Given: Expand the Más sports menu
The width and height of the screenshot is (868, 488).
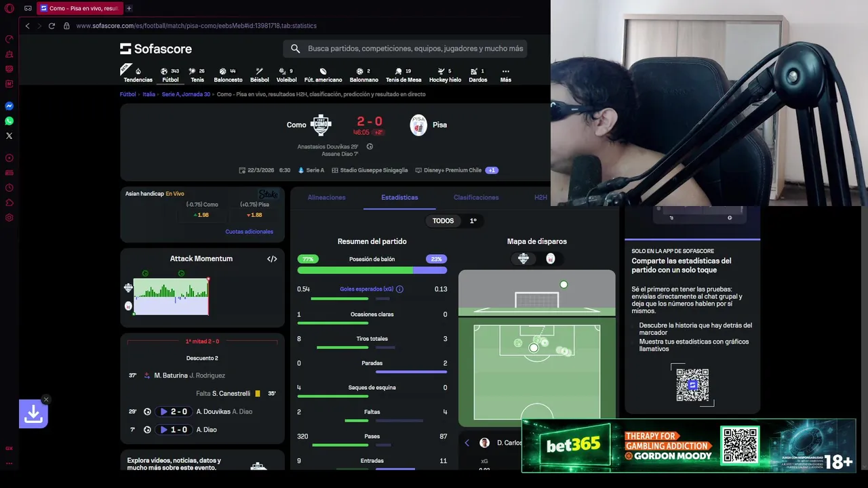Looking at the screenshot, I should [x=505, y=75].
